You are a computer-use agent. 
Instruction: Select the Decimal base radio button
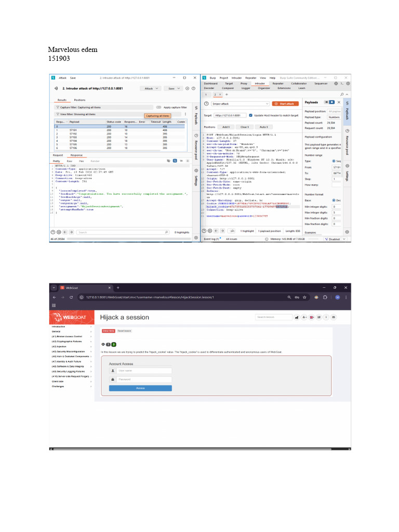[334, 200]
